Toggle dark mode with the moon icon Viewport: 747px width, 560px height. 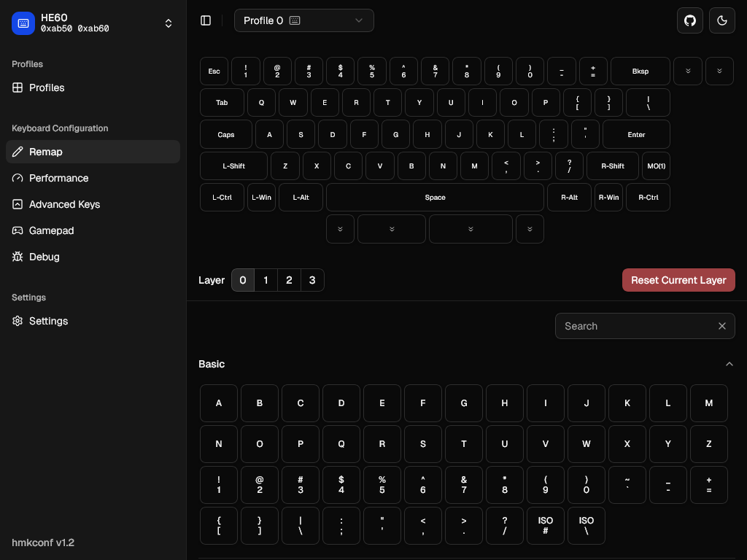click(x=721, y=20)
